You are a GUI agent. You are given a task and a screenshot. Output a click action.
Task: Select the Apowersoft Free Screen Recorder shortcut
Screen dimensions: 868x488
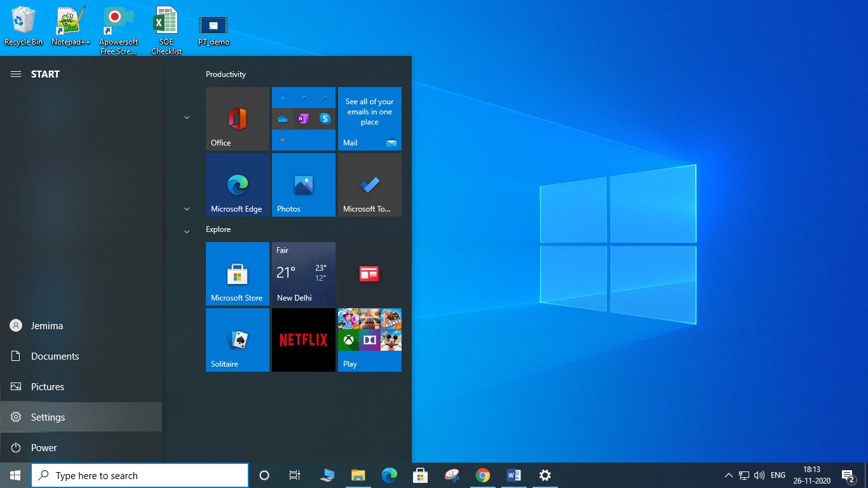[x=119, y=30]
